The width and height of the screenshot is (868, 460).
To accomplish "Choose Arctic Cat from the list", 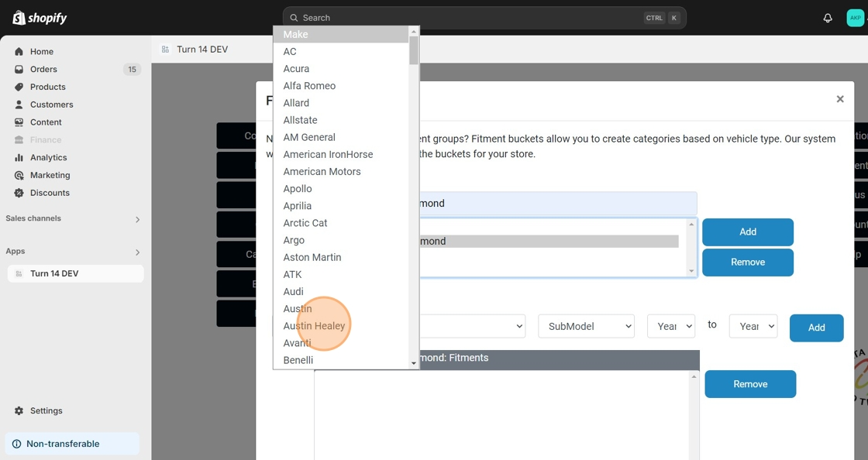I will pos(340,223).
